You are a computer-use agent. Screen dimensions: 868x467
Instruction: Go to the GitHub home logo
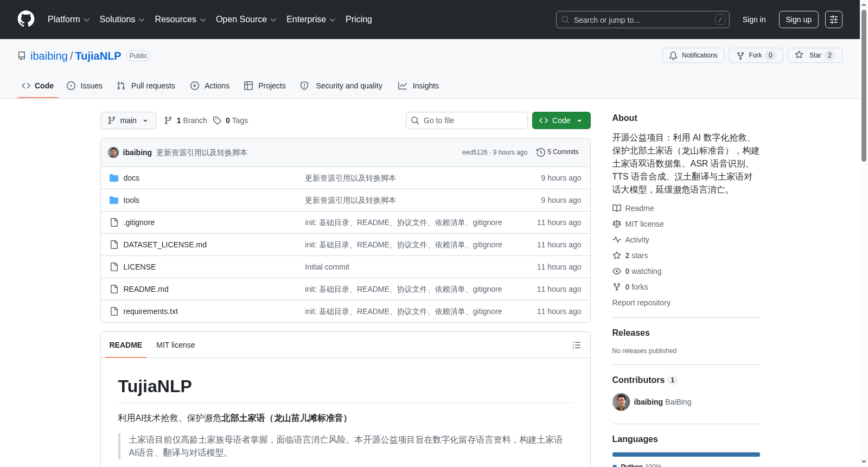26,19
